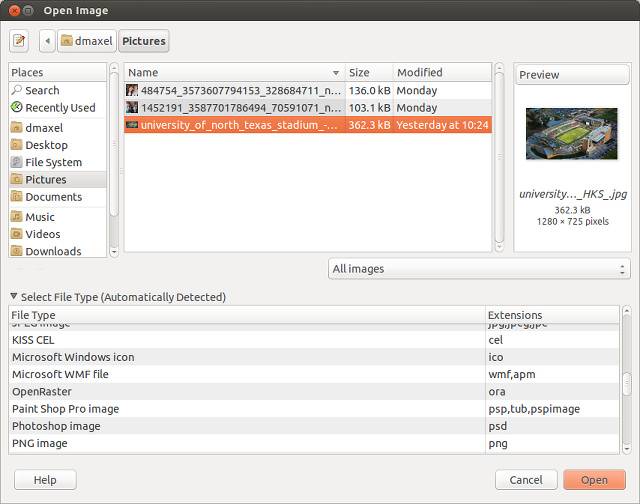Click Extensions column header
Viewport: 640px width, 504px height.
(x=553, y=315)
